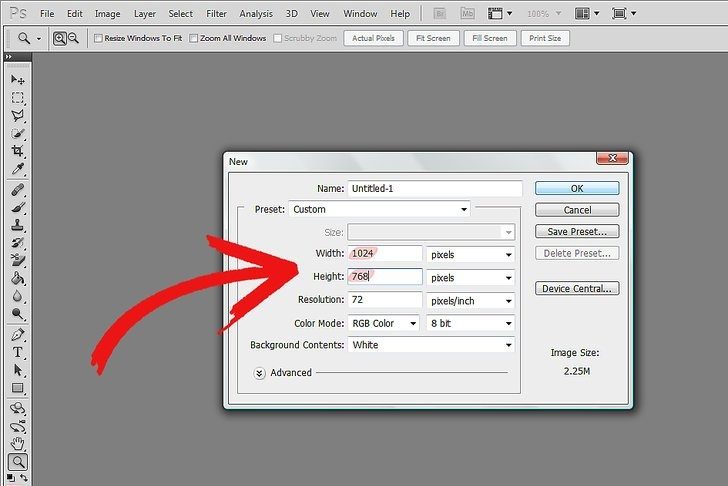Pick the Crop tool
This screenshot has width=728, height=486.
18,151
